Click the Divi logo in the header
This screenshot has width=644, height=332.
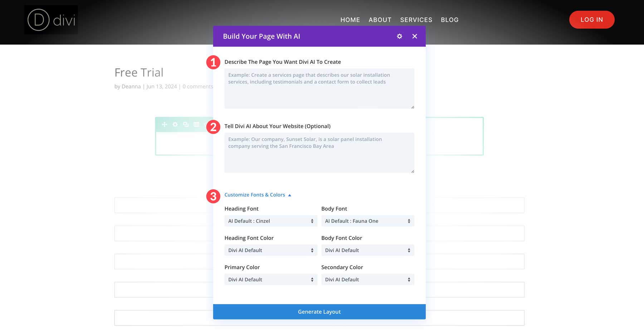coord(51,20)
